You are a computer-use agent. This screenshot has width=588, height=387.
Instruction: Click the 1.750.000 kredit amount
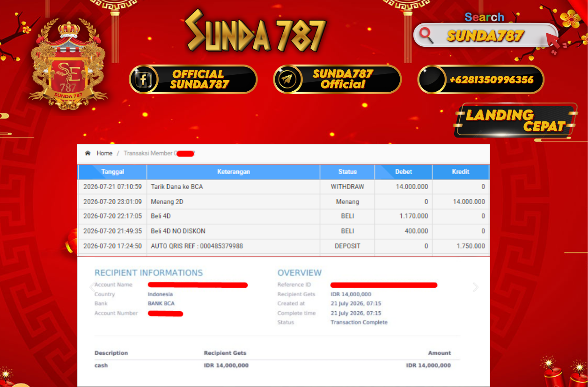coord(461,246)
